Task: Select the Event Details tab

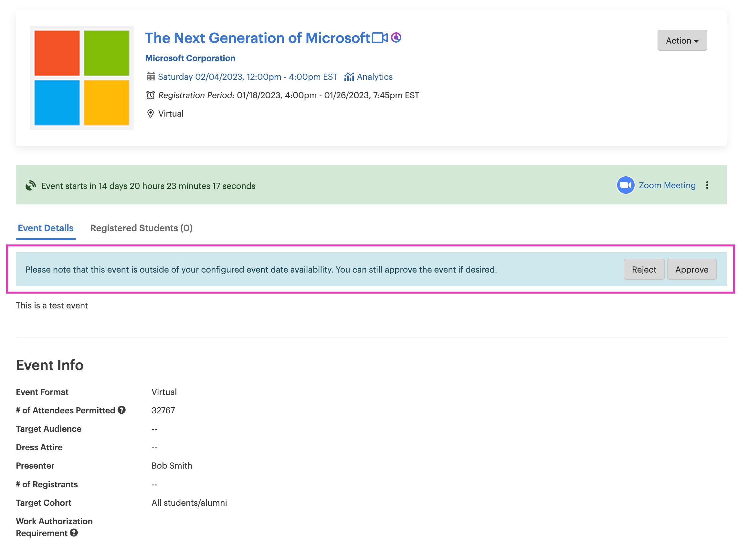Action: coord(46,228)
